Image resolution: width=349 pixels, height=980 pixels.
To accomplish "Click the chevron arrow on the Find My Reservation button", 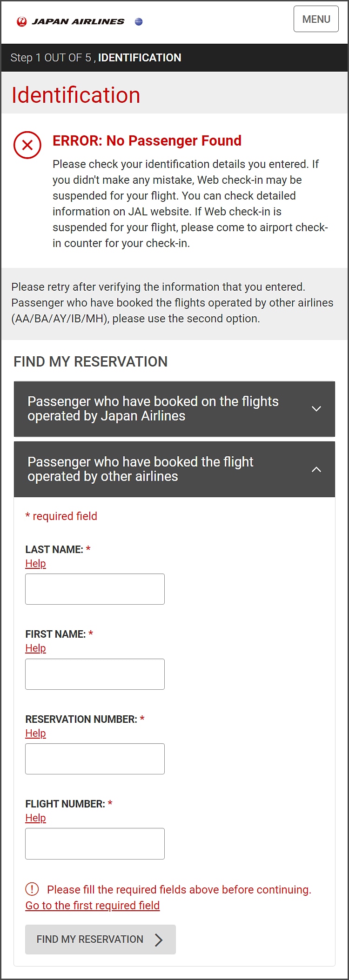I will tap(159, 939).
